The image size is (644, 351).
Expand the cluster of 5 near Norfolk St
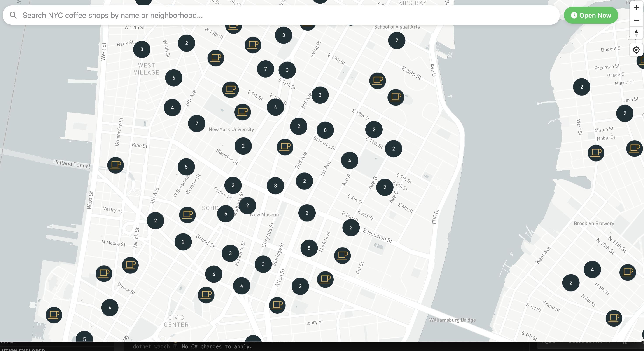[x=309, y=248]
